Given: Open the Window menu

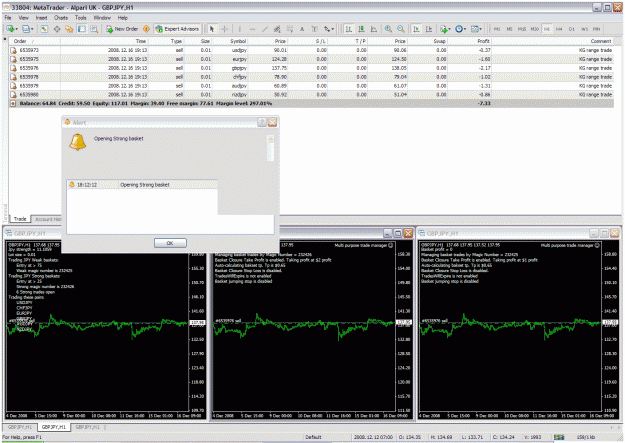Looking at the screenshot, I should coord(102,18).
